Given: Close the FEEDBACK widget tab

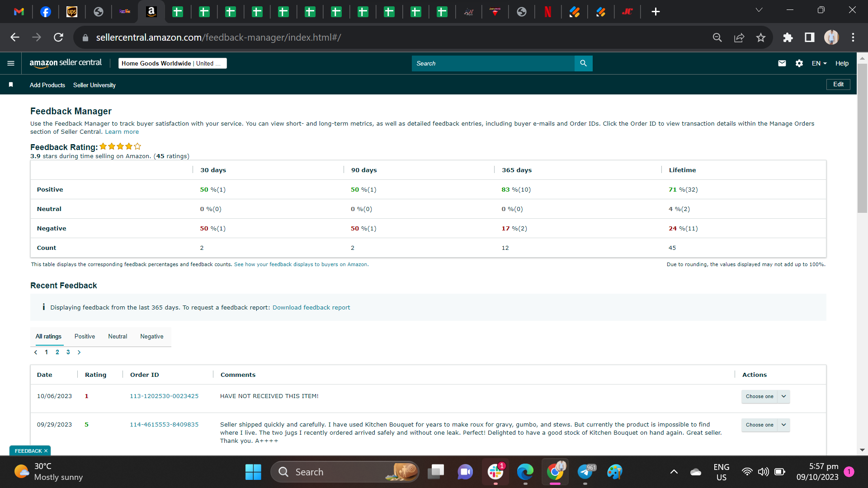Looking at the screenshot, I should (x=46, y=451).
